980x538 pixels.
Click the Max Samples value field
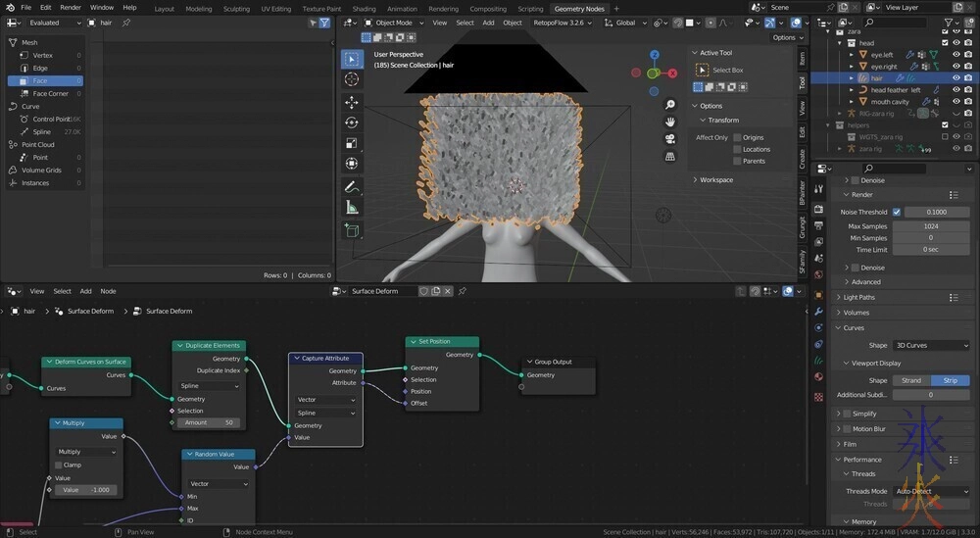(x=931, y=226)
